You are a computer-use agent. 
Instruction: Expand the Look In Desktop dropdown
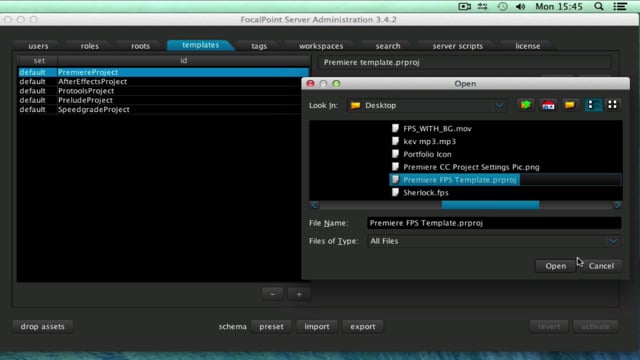point(499,106)
